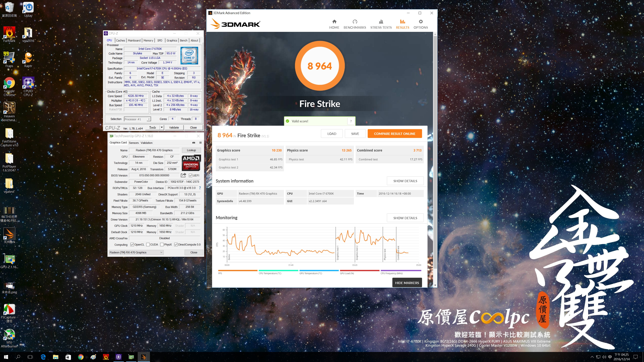Show hidden system tray icons
Screen dimensions: 644x362
(592, 357)
